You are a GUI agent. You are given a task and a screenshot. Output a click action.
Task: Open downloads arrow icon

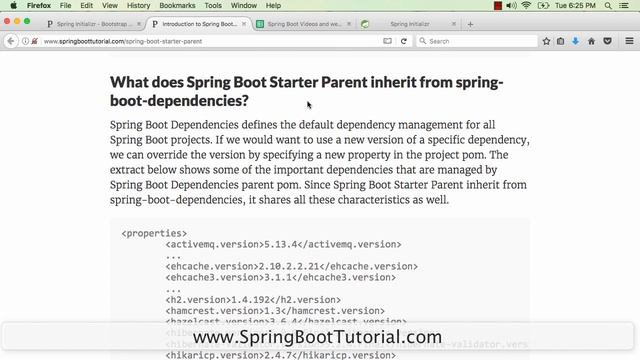click(x=576, y=41)
